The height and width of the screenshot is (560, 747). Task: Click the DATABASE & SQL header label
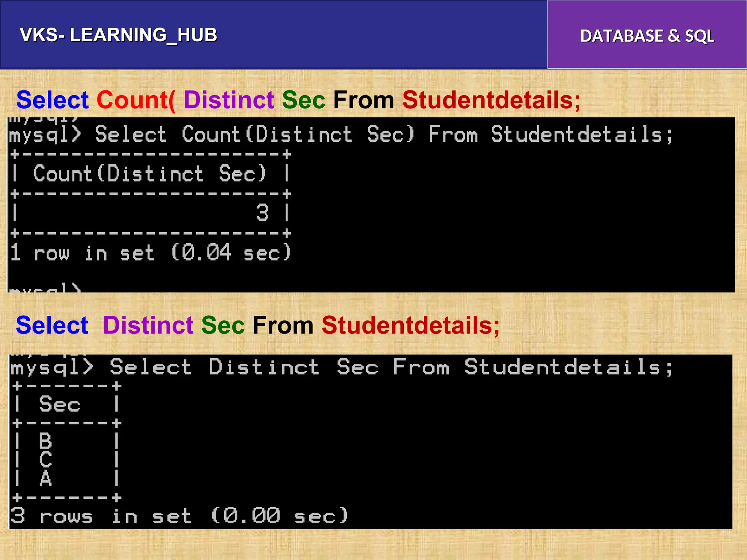[647, 36]
